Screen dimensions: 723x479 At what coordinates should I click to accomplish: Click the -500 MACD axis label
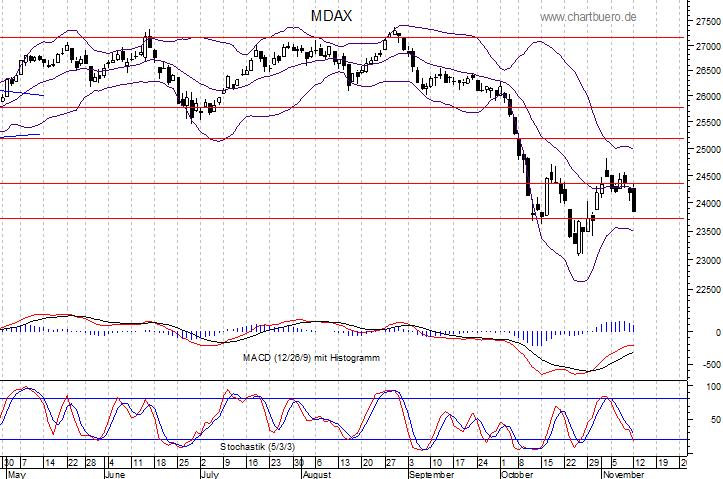706,364
